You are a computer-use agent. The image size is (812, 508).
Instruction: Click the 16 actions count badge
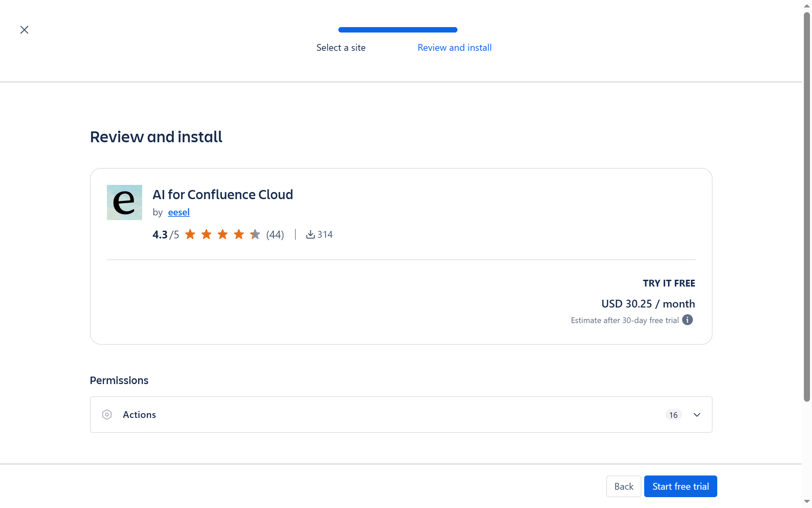673,415
